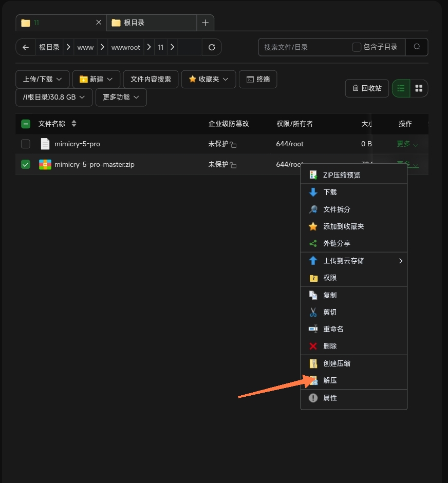This screenshot has height=483, width=448.
Task: Select 解压 to extract the zip archive
Action: [x=330, y=380]
